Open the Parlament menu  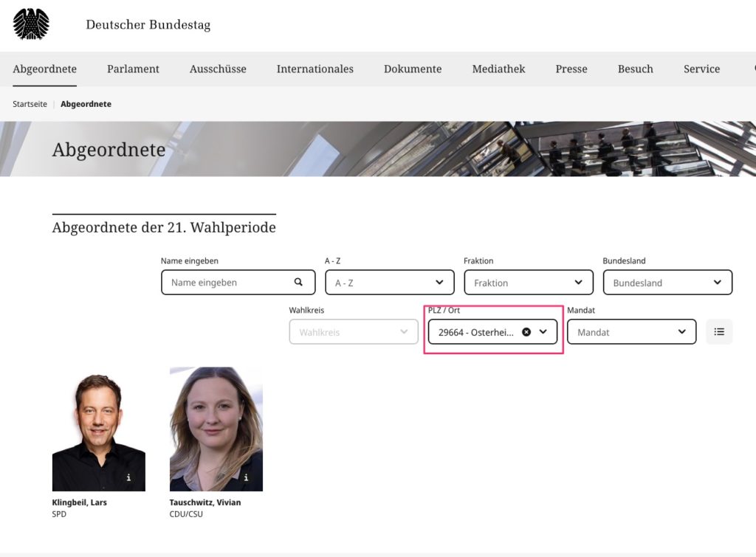pyautogui.click(x=133, y=69)
